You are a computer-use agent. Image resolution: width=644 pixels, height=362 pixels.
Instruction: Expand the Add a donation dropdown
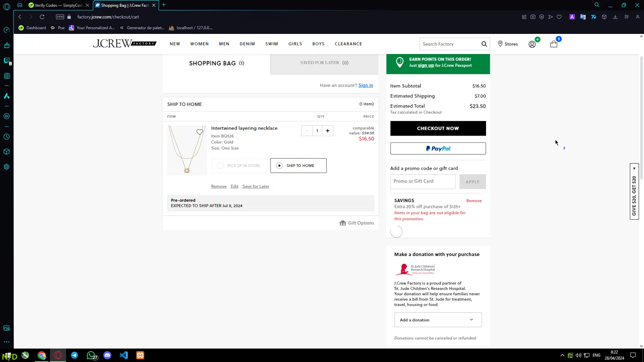pos(438,320)
